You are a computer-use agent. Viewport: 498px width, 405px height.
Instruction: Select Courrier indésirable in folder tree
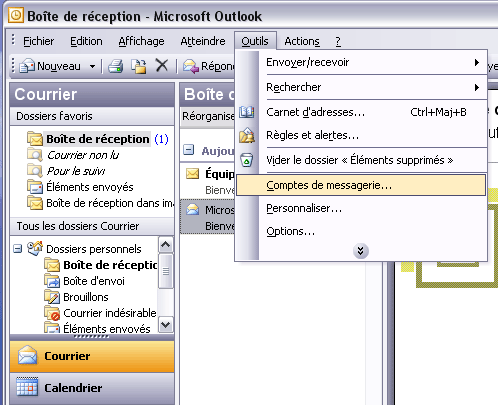(x=110, y=313)
